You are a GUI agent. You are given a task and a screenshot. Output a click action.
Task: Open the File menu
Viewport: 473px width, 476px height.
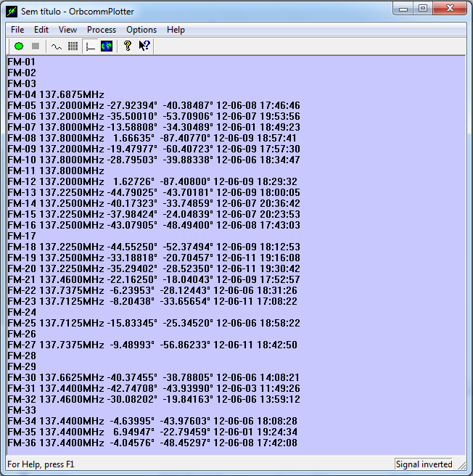pos(17,30)
